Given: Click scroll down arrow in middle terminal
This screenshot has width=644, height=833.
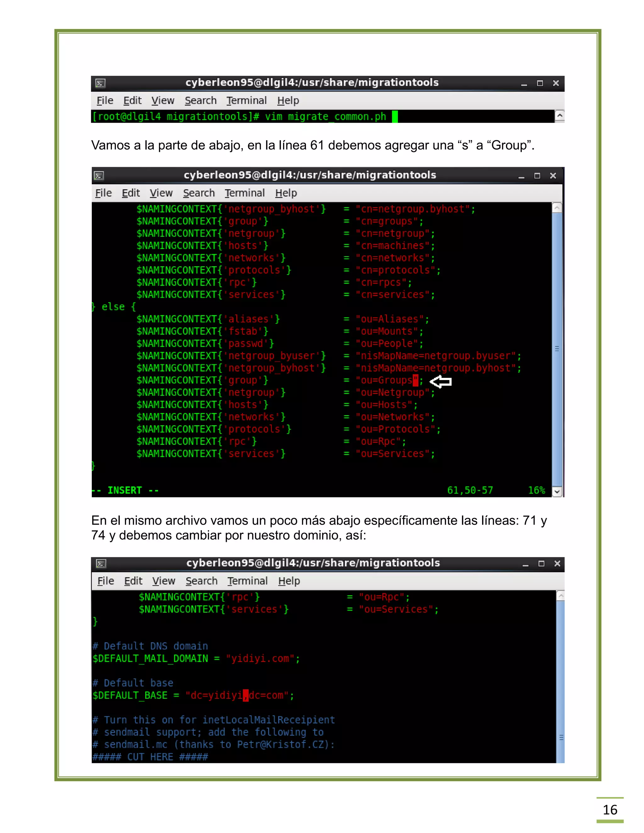Looking at the screenshot, I should [557, 491].
